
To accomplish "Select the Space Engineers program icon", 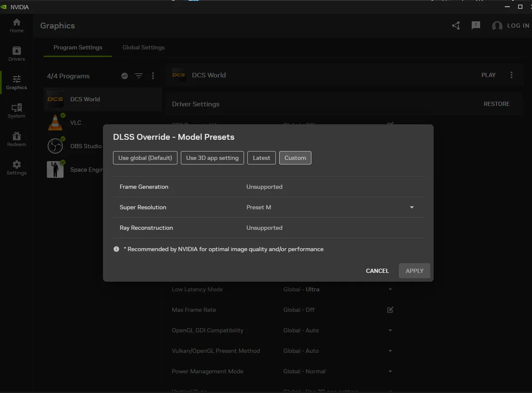I will point(55,170).
